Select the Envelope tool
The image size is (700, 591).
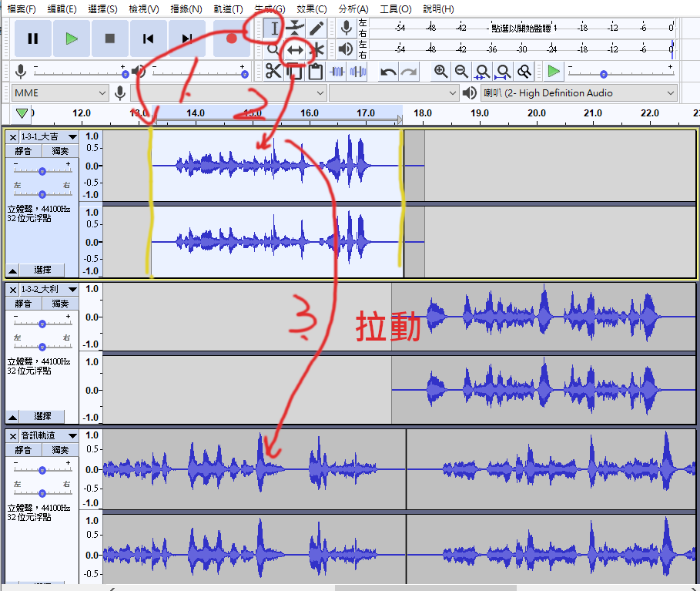coord(295,29)
